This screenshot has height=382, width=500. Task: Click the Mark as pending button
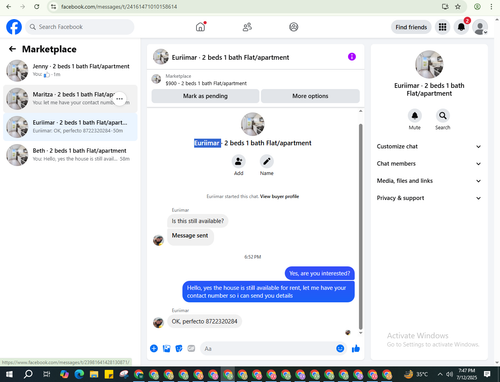click(205, 96)
